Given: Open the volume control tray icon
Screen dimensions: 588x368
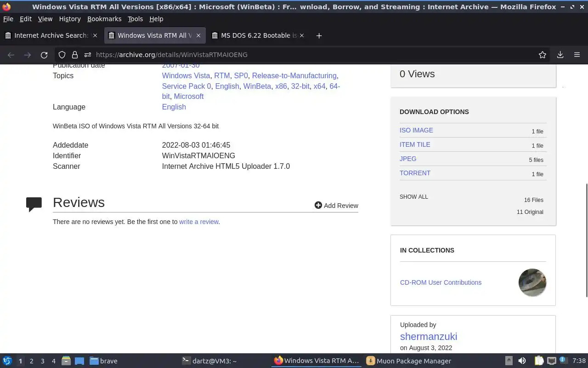Looking at the screenshot, I should click(522, 361).
